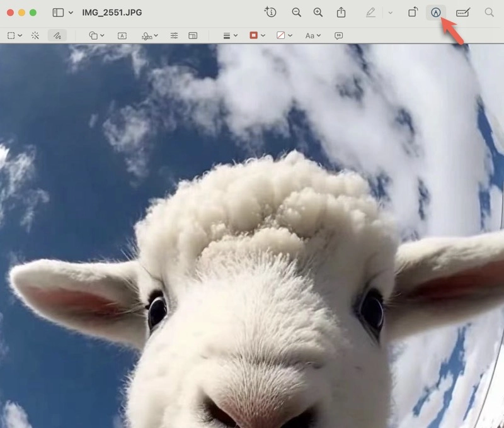Viewport: 504px width, 428px height.
Task: Open the selection tools chevron menu
Action: [x=19, y=35]
